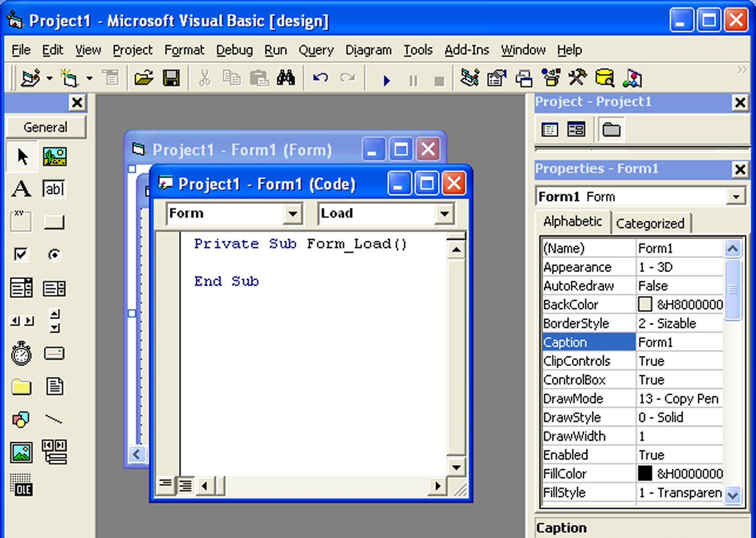Select the horizontal scrollbar control tool
Viewport: 756px width, 538px height.
tap(22, 321)
